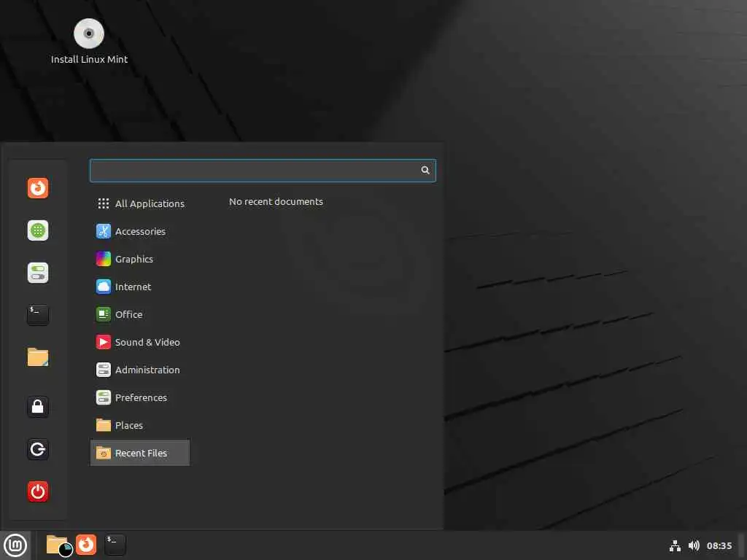Open the Office category
The image size is (747, 560).
tap(140, 314)
